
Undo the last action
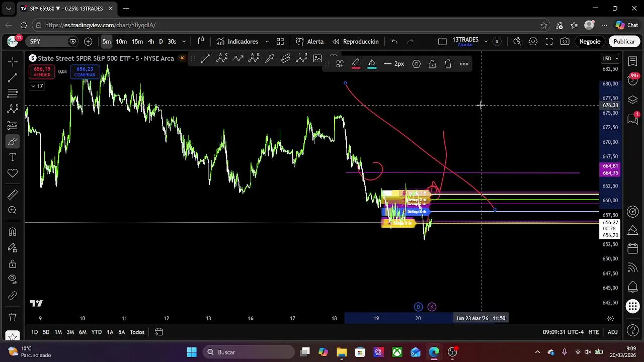(x=394, y=42)
